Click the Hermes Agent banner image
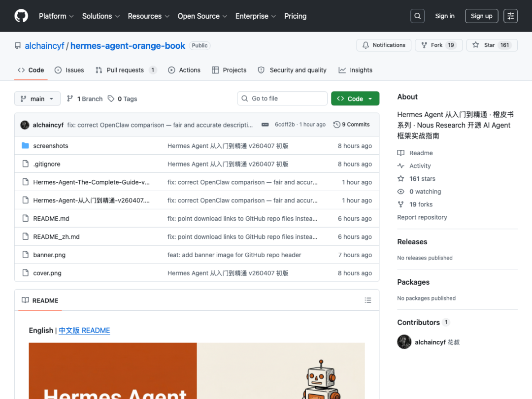Image resolution: width=532 pixels, height=399 pixels. tap(197, 371)
